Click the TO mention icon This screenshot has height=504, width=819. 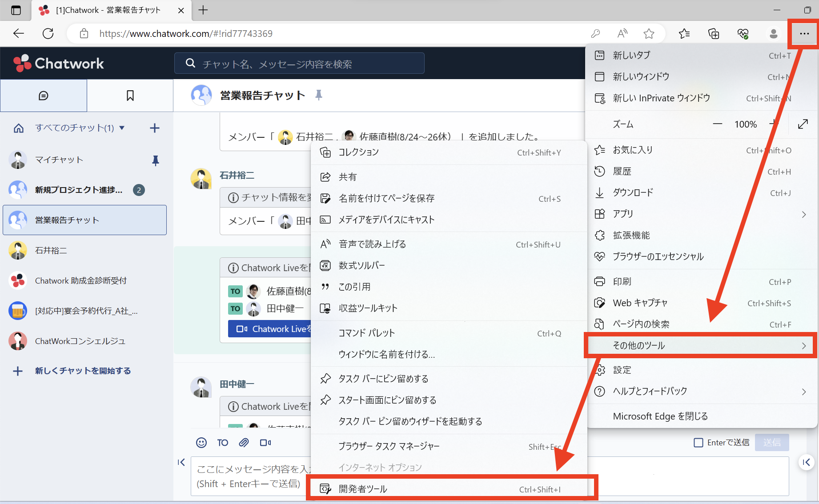(x=222, y=443)
